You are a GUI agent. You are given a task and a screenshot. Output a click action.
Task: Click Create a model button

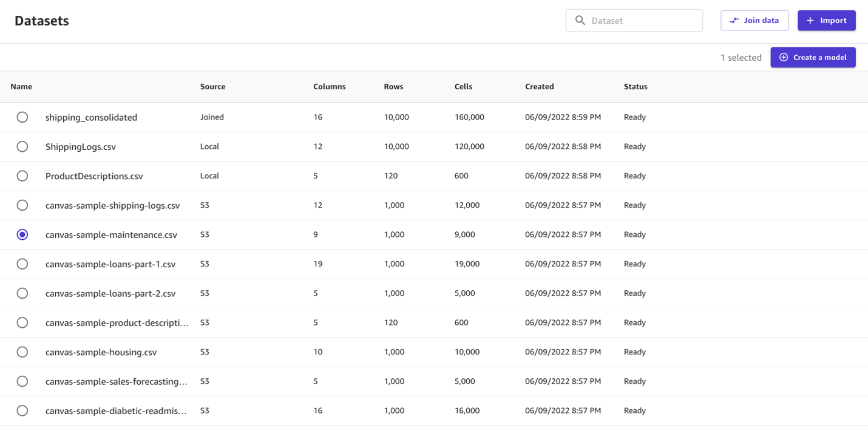(813, 58)
